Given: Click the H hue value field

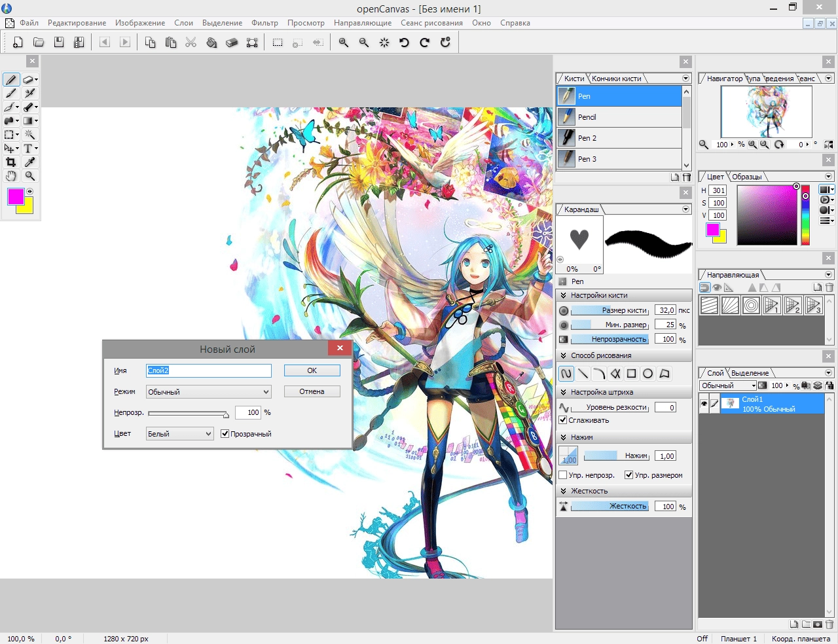Looking at the screenshot, I should coord(718,190).
